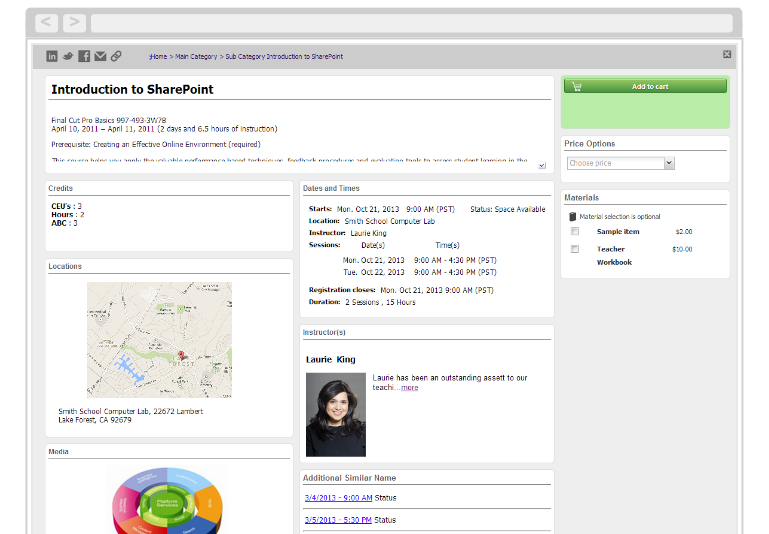Focus the browser address bar
This screenshot has height=534, width=769.
point(412,23)
